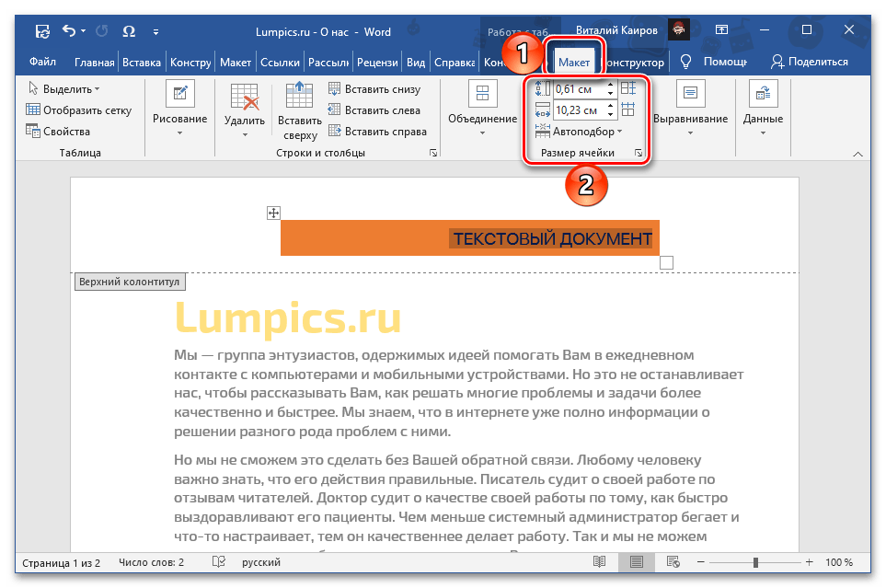Decrease column width with the down spinner

point(610,113)
